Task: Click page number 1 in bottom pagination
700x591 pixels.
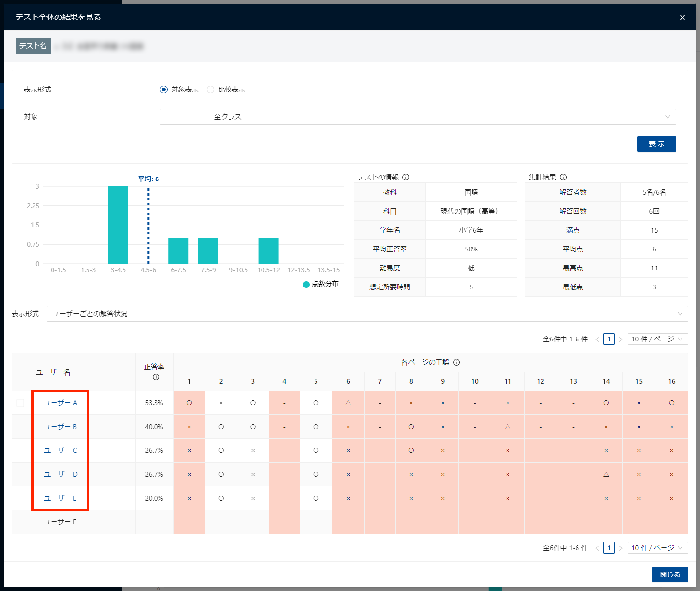Action: [x=609, y=548]
